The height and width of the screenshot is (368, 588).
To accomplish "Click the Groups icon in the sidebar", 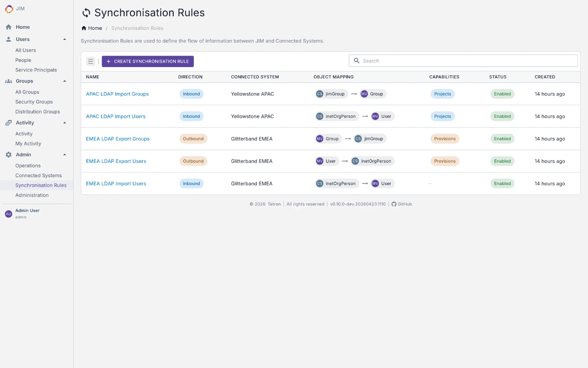I will coord(8,81).
